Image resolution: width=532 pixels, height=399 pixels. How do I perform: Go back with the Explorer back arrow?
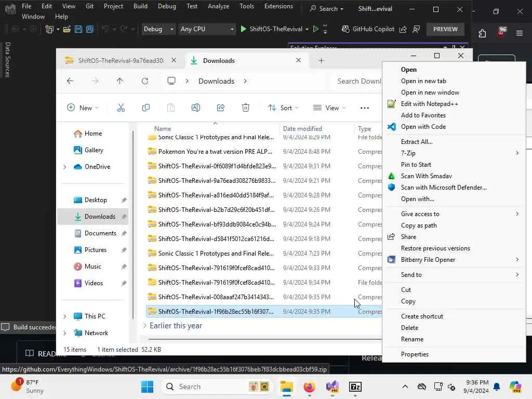click(70, 81)
